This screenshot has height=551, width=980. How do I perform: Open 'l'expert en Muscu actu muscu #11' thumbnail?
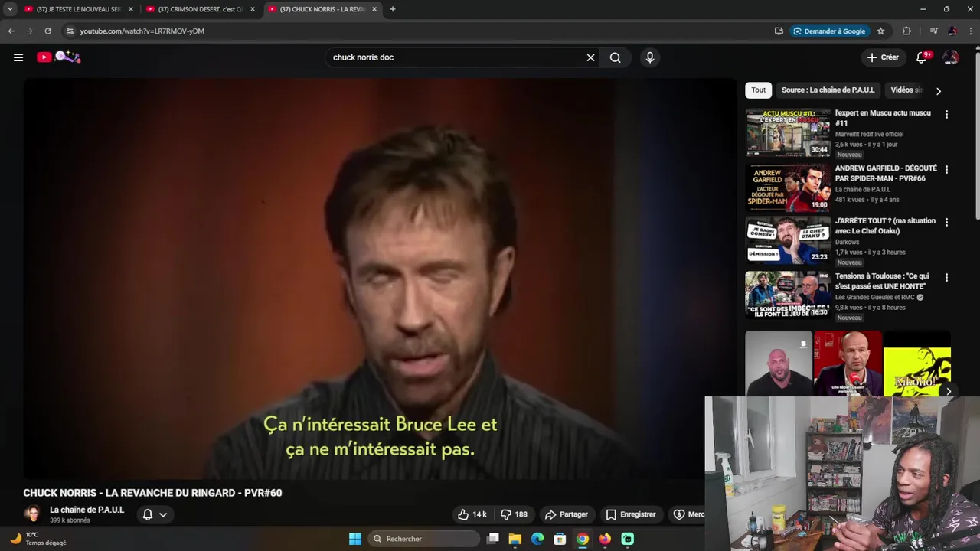coord(788,132)
